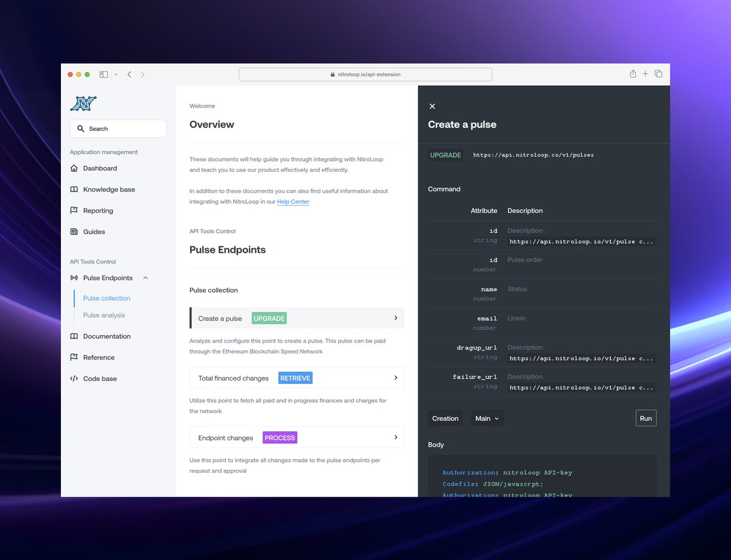The height and width of the screenshot is (560, 731).
Task: Click the Overview heading
Action: 212,124
